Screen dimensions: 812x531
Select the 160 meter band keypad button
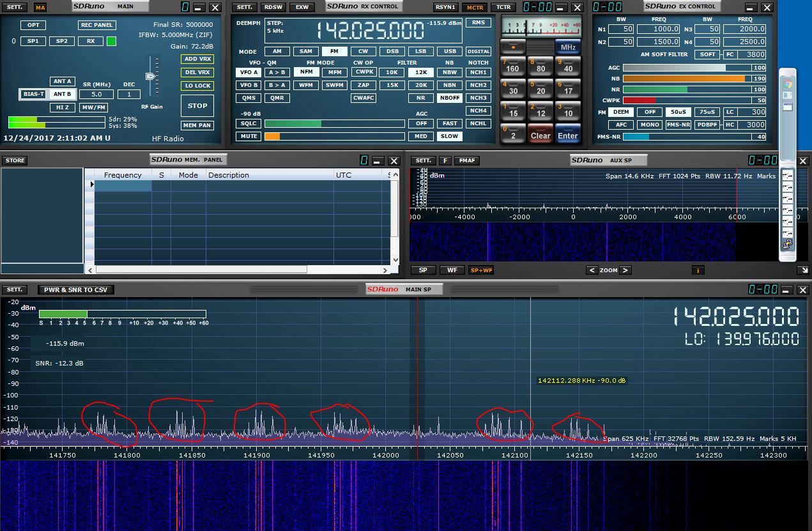512,66
